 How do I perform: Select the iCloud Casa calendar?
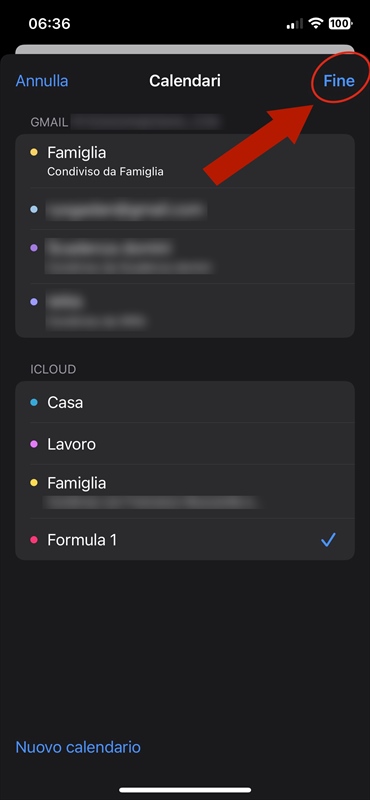click(185, 402)
